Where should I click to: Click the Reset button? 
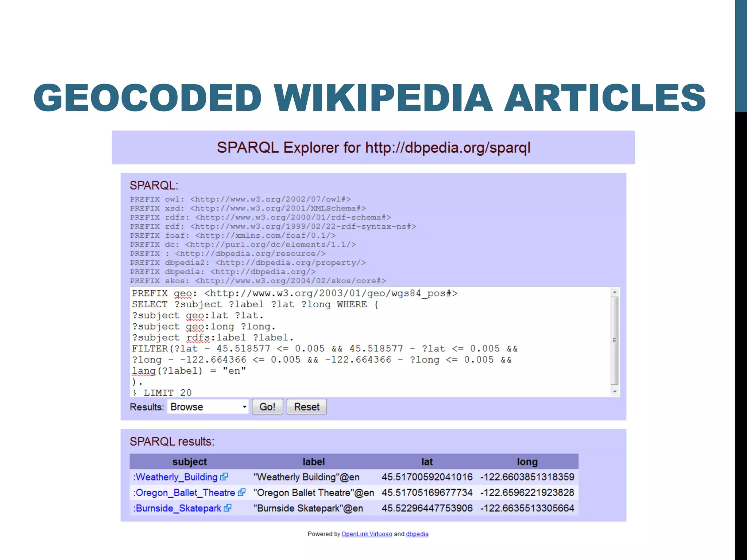(x=307, y=407)
